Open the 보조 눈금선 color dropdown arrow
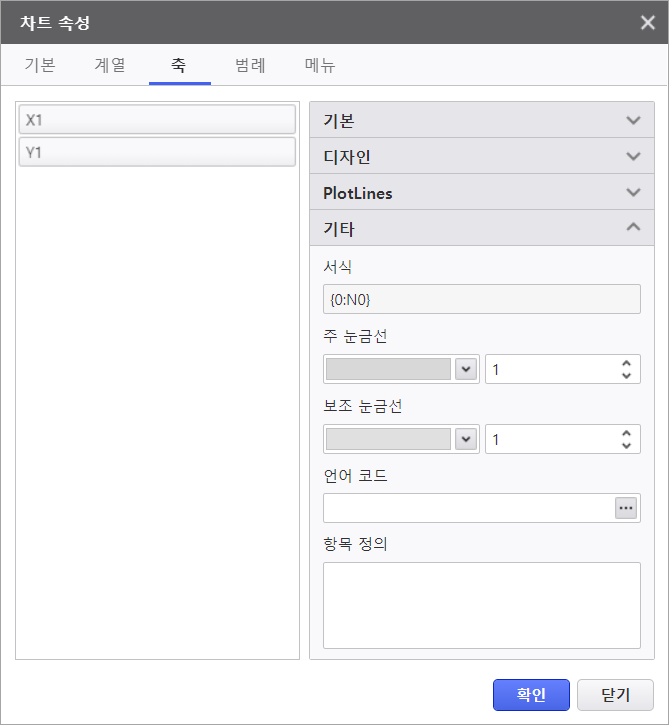 pyautogui.click(x=465, y=439)
